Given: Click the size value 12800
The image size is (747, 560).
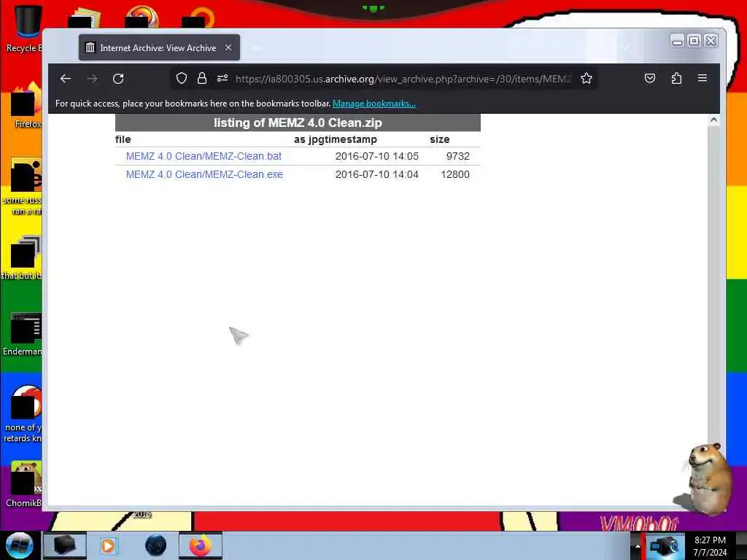Looking at the screenshot, I should pos(455,174).
